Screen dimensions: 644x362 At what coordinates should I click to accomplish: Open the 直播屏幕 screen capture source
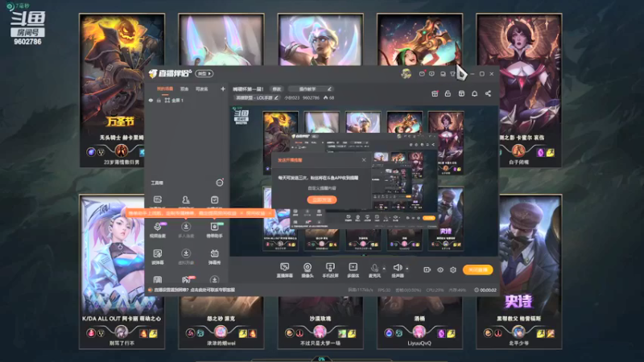(x=285, y=270)
